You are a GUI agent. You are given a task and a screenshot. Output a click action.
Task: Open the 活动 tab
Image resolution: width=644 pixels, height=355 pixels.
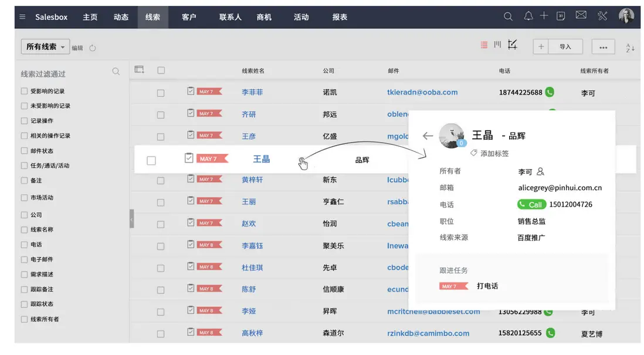301,17
